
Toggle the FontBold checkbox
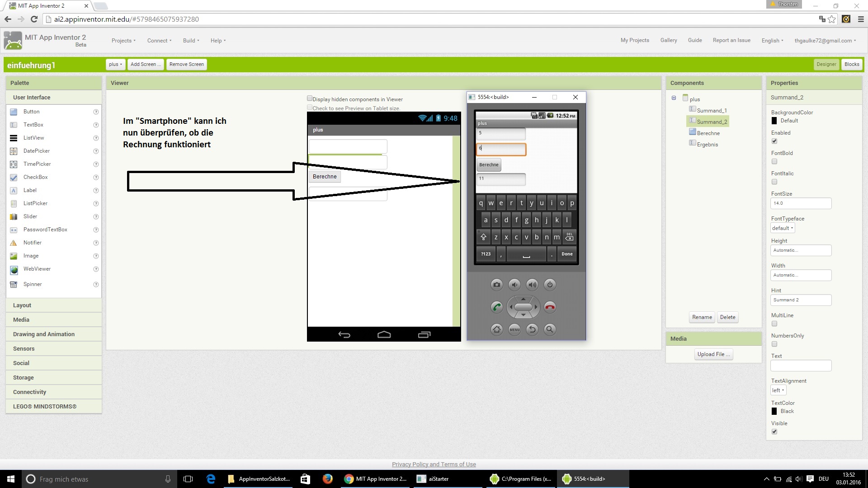click(774, 161)
